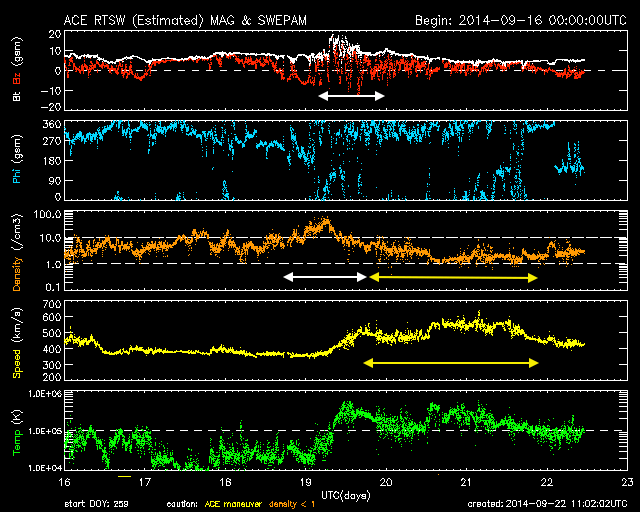Click the "200" tick on the Speed axis
Image resolution: width=640 pixels, height=512 pixels.
pos(52,377)
